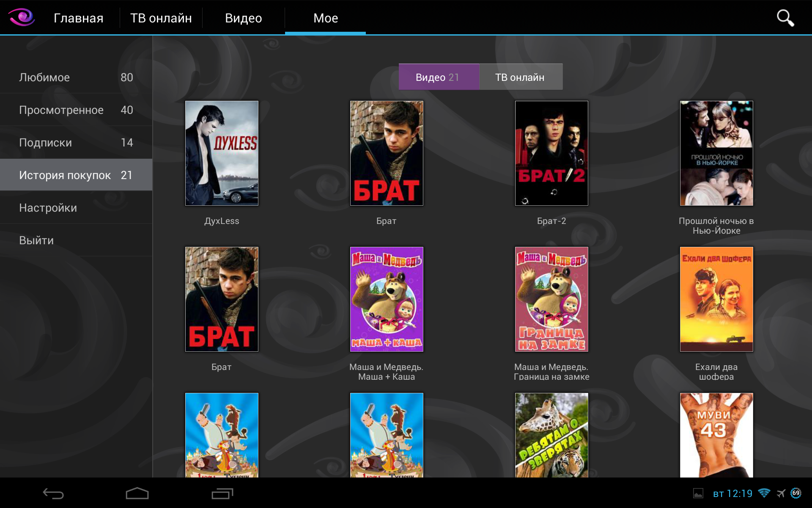This screenshot has width=812, height=508.
Task: Tap the Брат-2 title text
Action: click(x=551, y=221)
